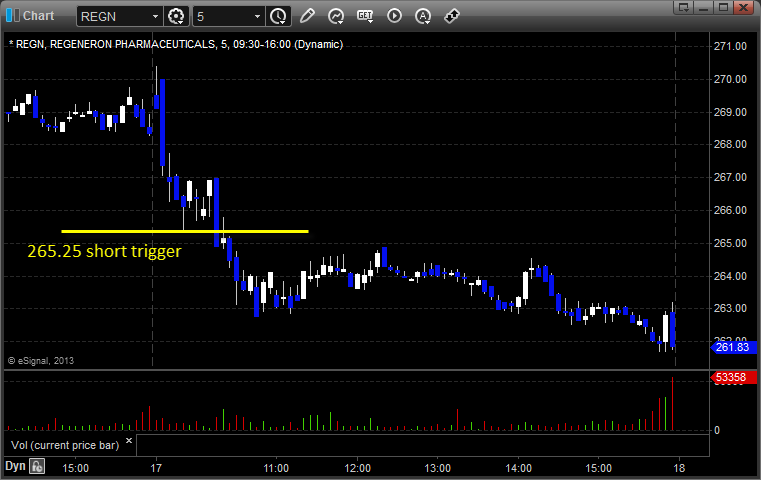Viewport: 761px width, 480px height.
Task: Open the alerts 'A' circle icon
Action: point(423,16)
